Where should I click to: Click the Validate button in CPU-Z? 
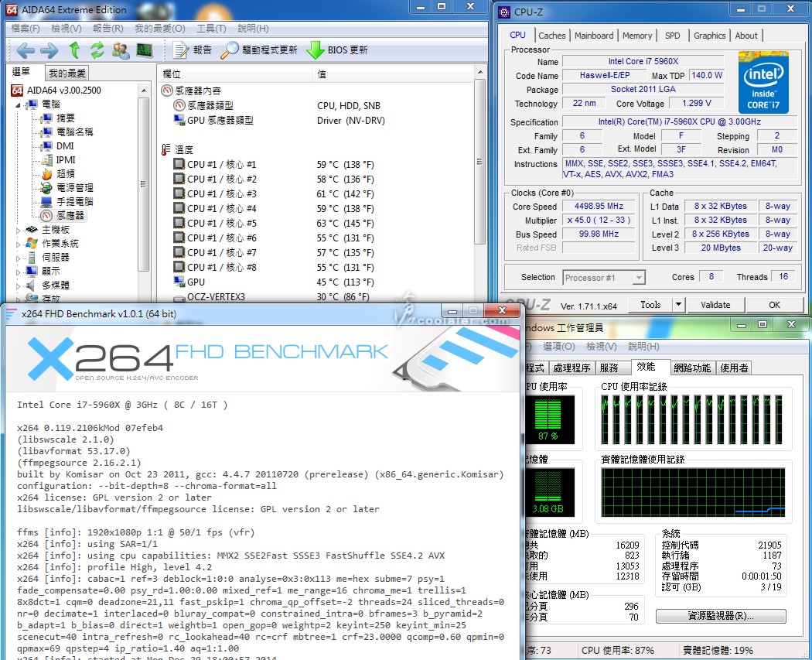pyautogui.click(x=715, y=305)
